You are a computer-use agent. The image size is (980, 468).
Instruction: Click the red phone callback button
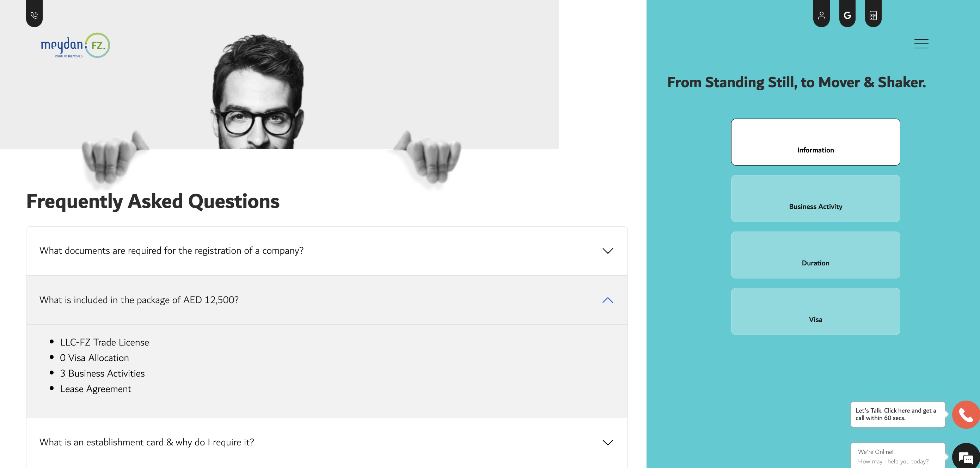(966, 414)
